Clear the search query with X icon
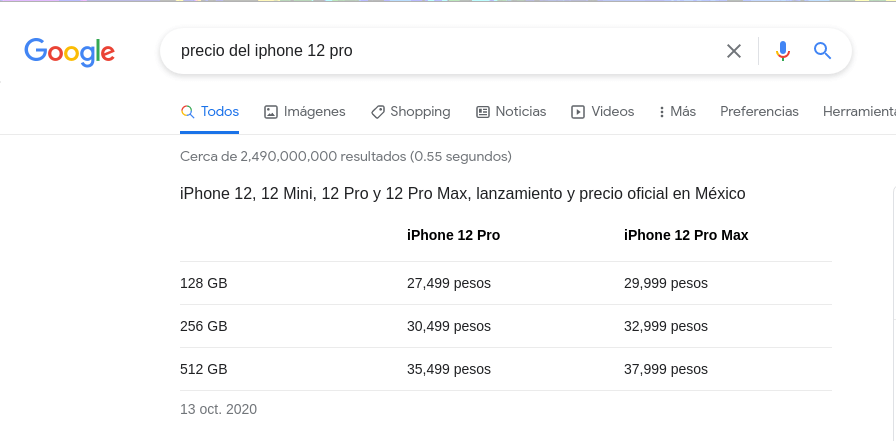Screen dimensions: 896x441 734,51
